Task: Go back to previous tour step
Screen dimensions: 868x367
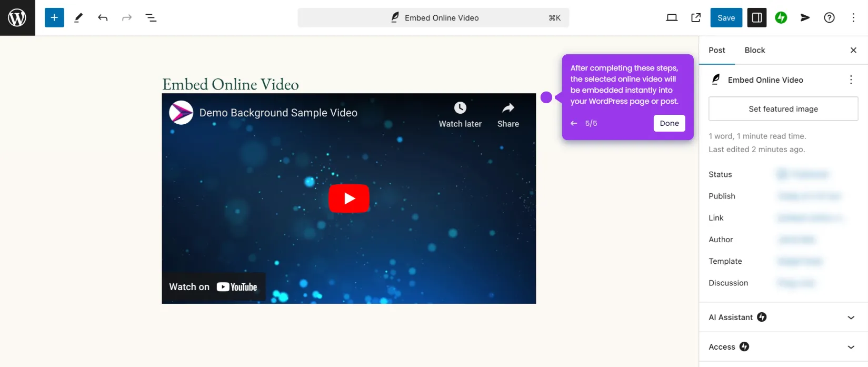Action: point(574,123)
